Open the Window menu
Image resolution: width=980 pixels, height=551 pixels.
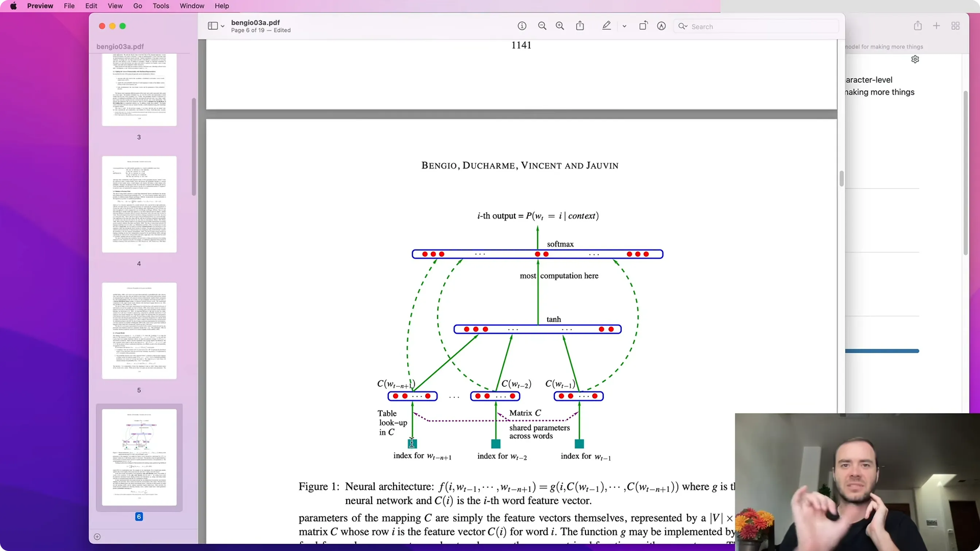(x=192, y=6)
